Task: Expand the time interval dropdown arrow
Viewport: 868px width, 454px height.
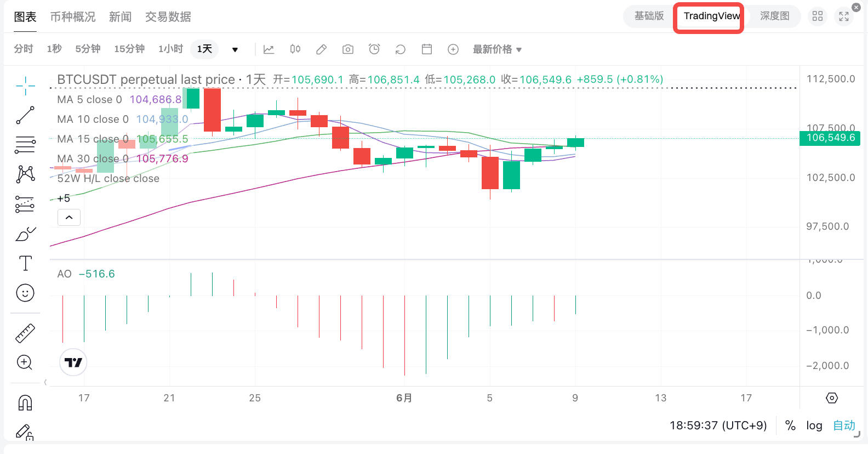Action: pyautogui.click(x=235, y=50)
